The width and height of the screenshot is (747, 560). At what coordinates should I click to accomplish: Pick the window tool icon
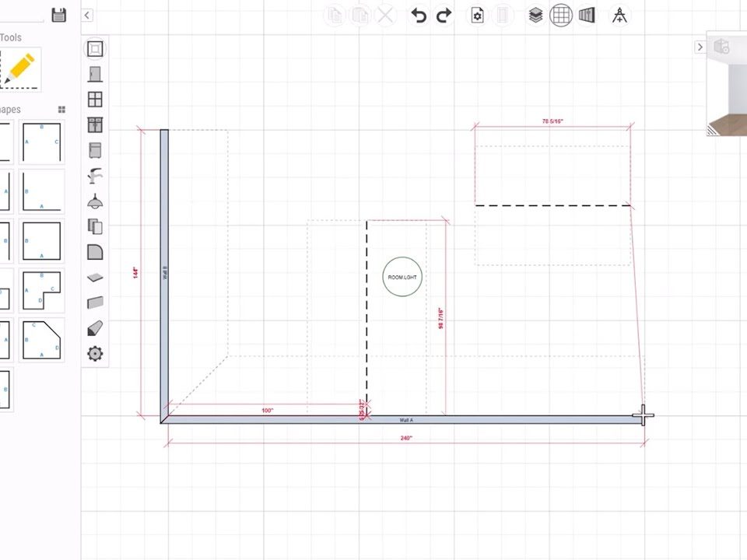tap(94, 100)
